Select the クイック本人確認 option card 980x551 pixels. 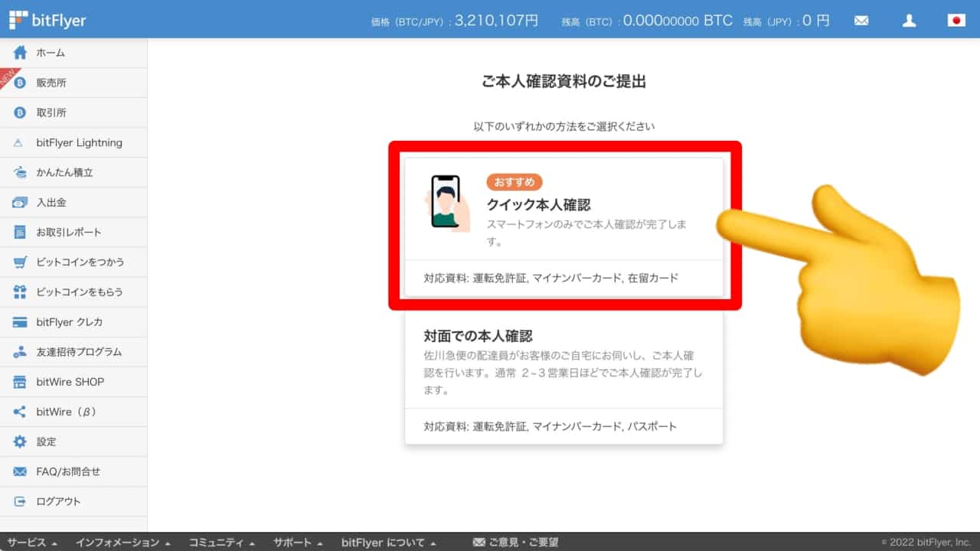(x=563, y=226)
